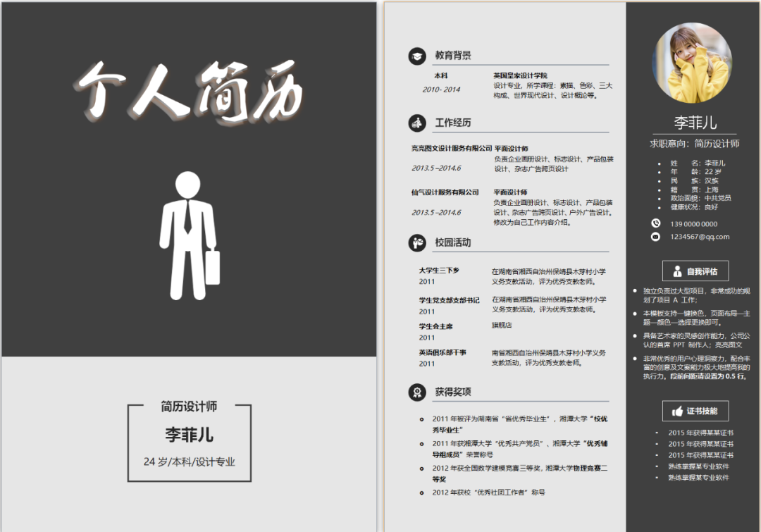Click the 2012 年获校 优秀社团工作者 award
The width and height of the screenshot is (761, 532).
tap(489, 493)
